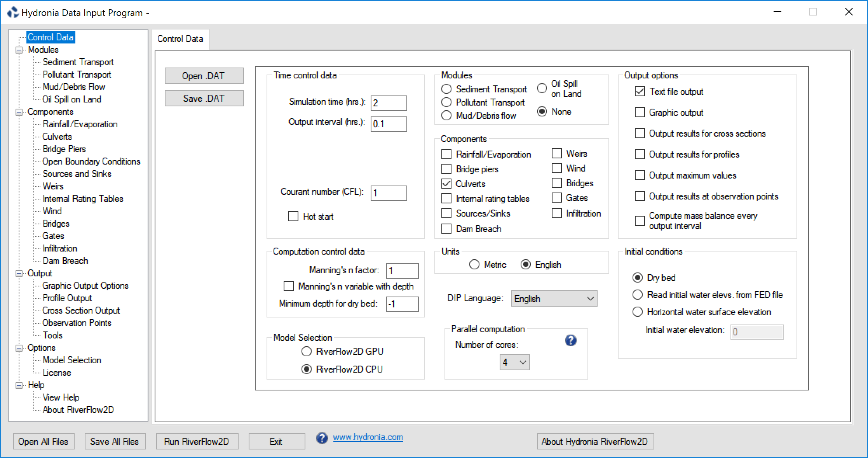
Task: Select Sources and Sinks tree item
Action: (x=77, y=174)
